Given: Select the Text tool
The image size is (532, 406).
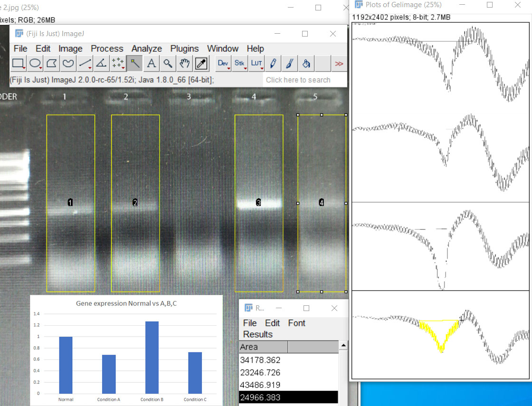Looking at the screenshot, I should [x=152, y=64].
